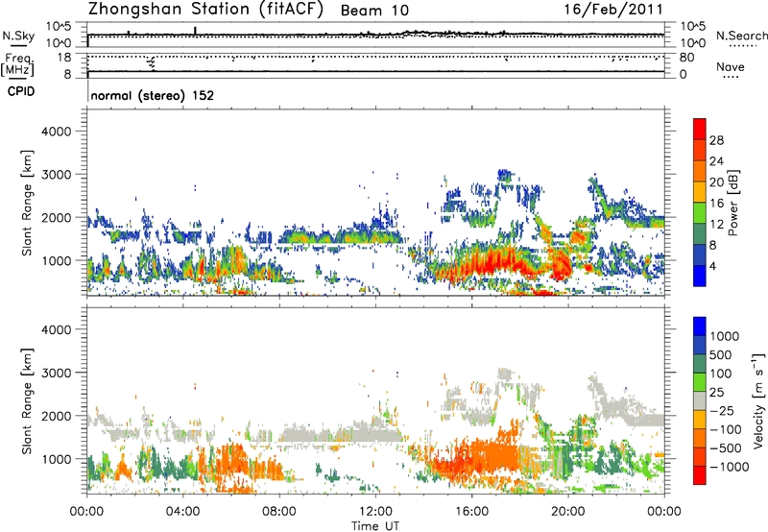This screenshot has height=532, width=768.
Task: Click the 'Slant Range [km]' label of the power panel
Action: 27,203
